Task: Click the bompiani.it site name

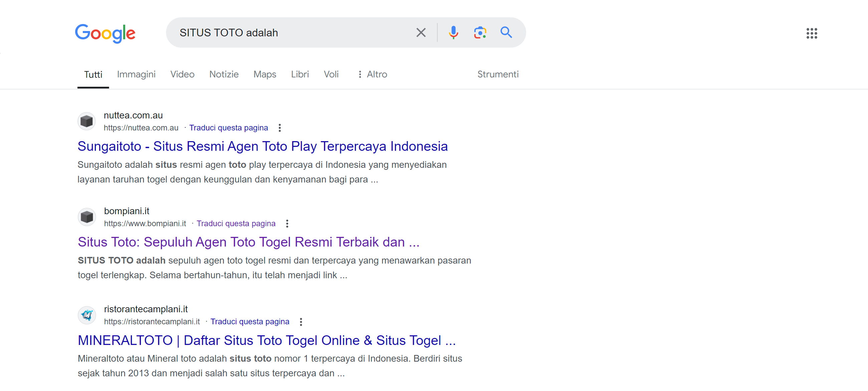Action: tap(126, 211)
